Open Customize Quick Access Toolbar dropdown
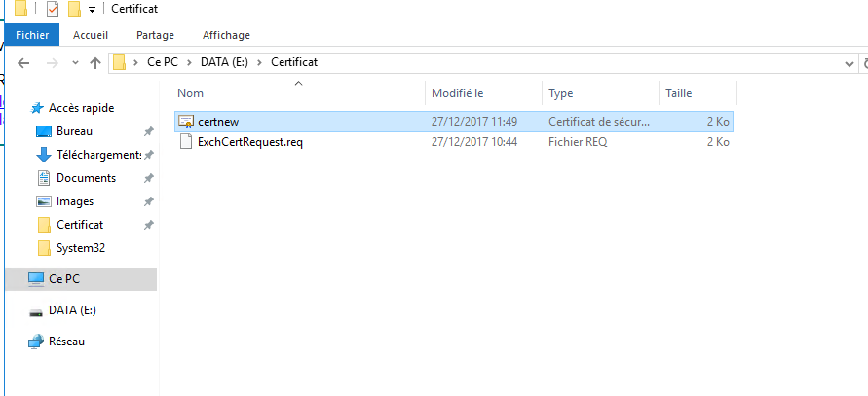 [x=92, y=10]
